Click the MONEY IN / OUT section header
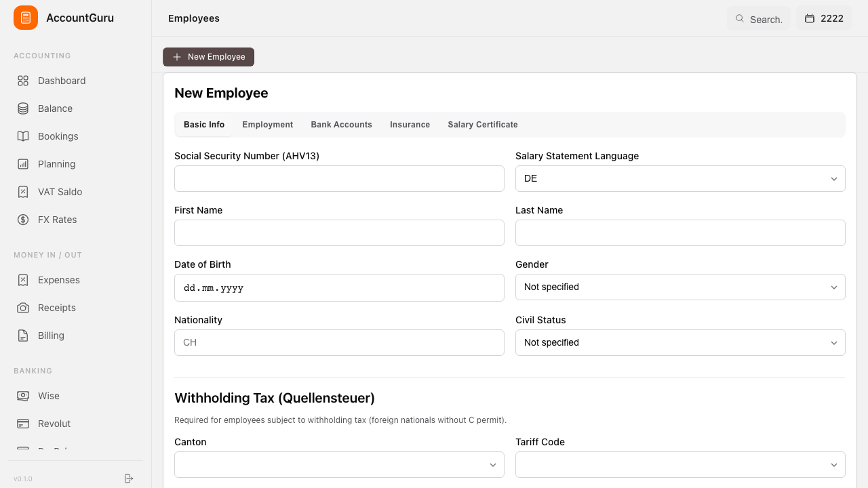This screenshot has width=868, height=488. 47,255
